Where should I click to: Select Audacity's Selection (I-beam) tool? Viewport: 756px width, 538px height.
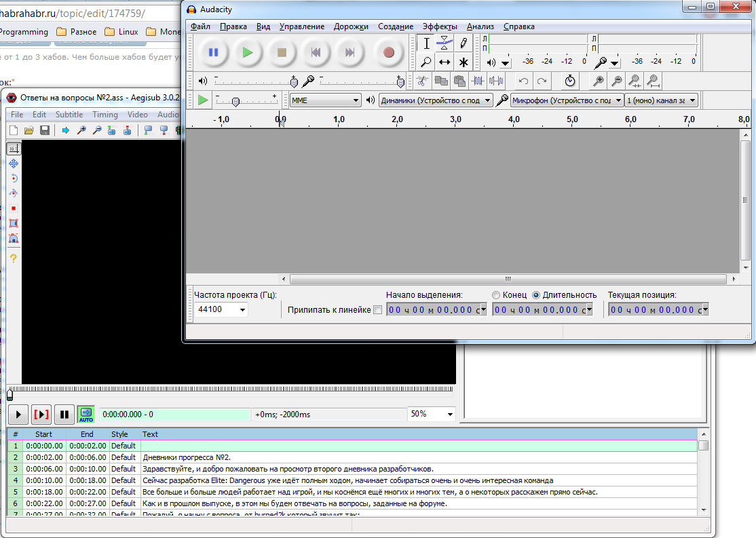(x=426, y=43)
